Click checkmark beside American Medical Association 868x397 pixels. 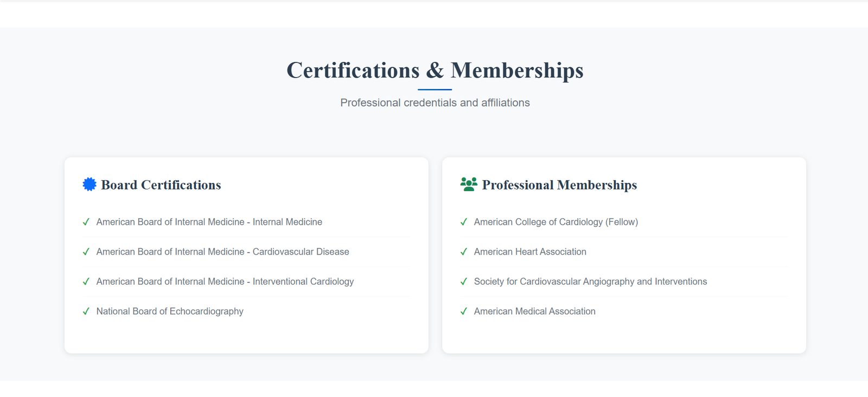[463, 312]
